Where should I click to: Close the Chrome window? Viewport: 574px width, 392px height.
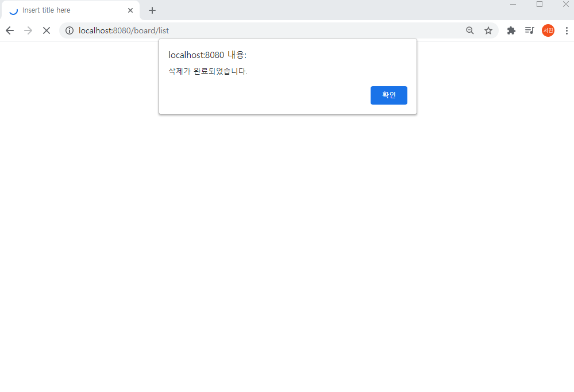[565, 5]
